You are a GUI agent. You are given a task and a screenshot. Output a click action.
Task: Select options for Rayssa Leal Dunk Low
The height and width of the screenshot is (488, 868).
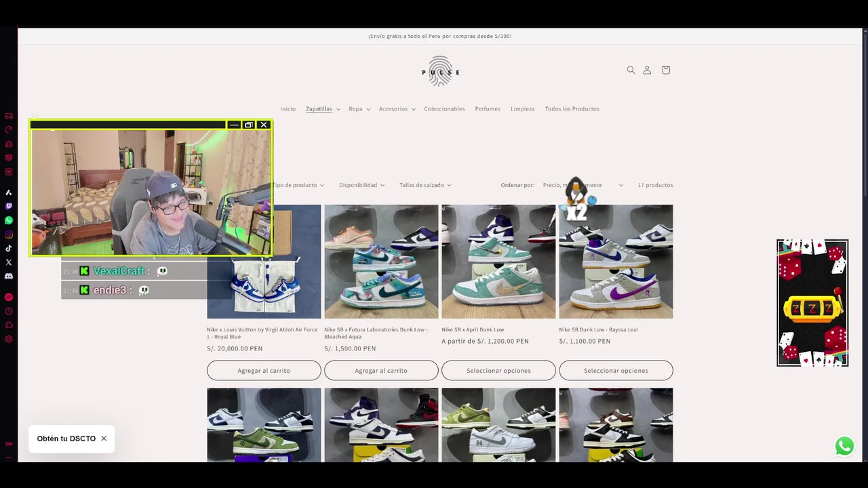point(616,371)
